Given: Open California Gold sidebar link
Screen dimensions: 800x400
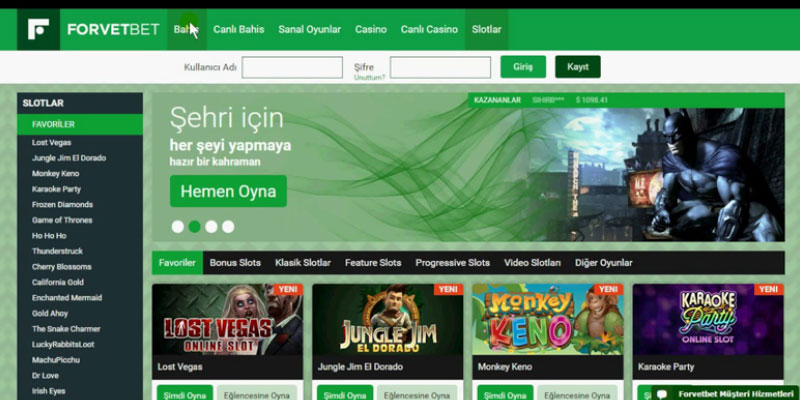Looking at the screenshot, I should click(58, 282).
